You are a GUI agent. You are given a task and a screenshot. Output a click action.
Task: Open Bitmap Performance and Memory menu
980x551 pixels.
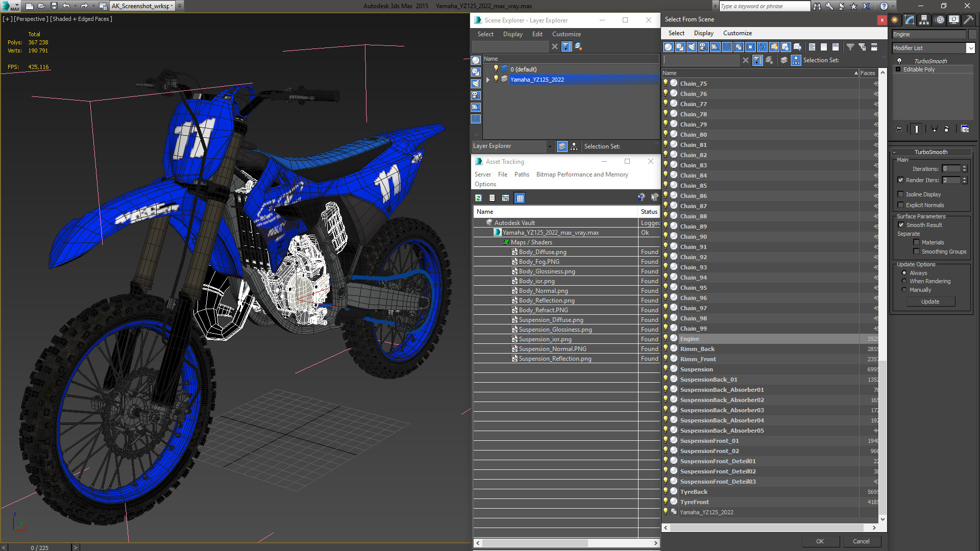pyautogui.click(x=582, y=174)
